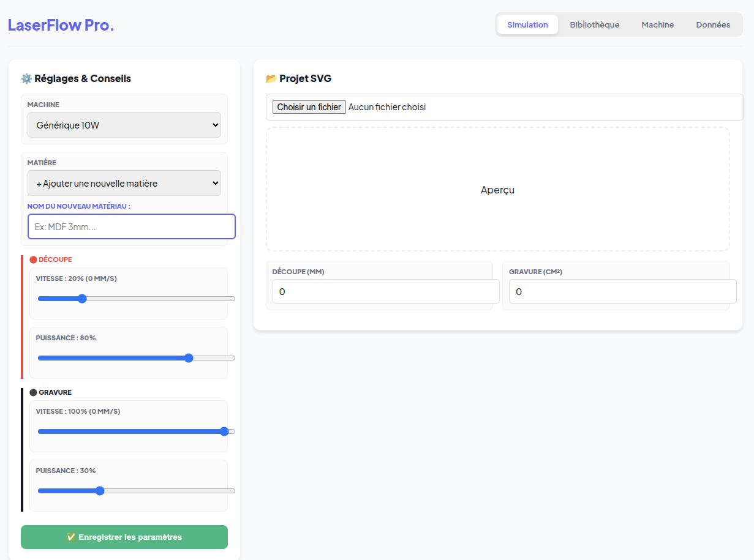Click the LaserFlow Pro logo
Image resolution: width=754 pixels, height=560 pixels.
click(x=61, y=25)
